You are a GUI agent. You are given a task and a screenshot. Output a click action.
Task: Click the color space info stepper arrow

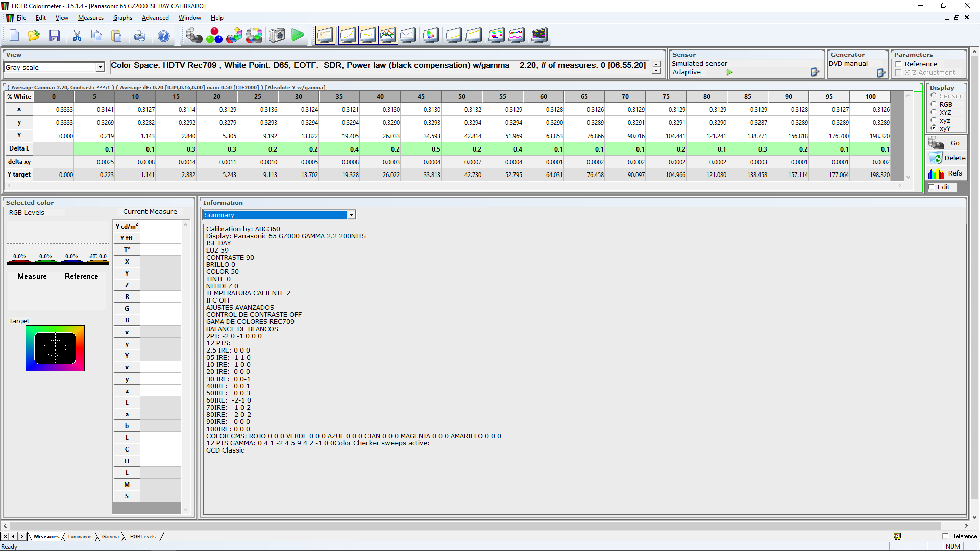point(656,65)
